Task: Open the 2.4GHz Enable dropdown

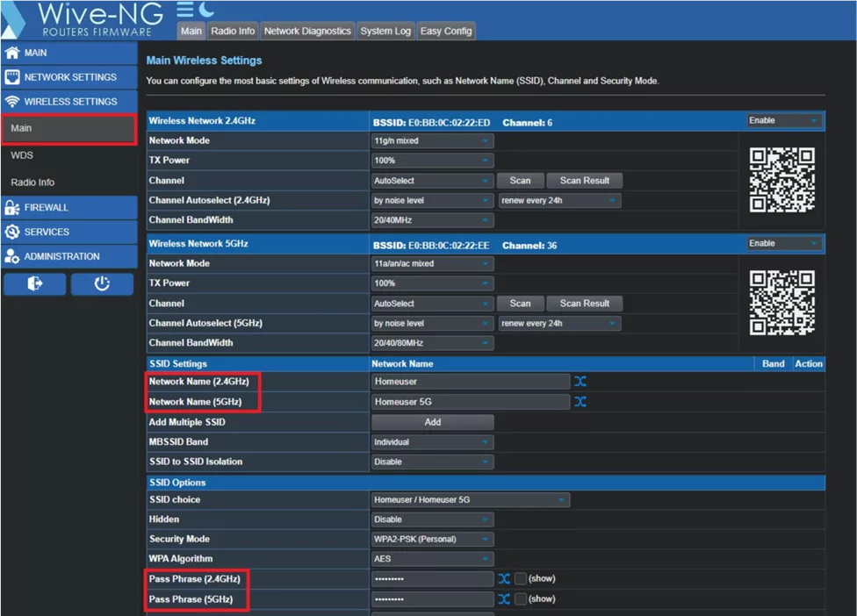Action: 783,121
